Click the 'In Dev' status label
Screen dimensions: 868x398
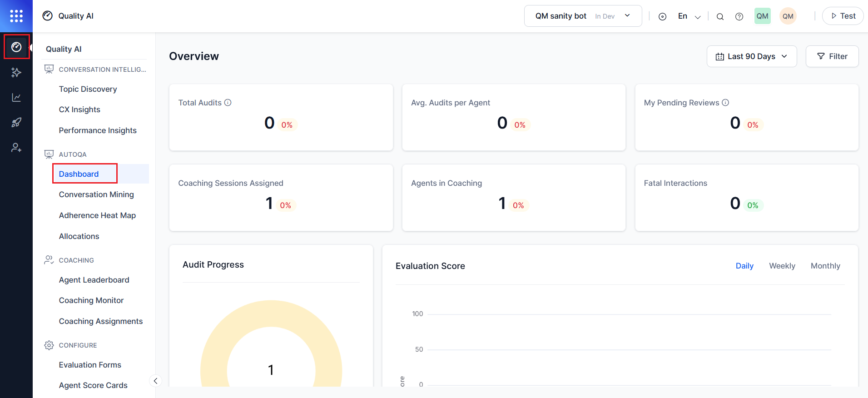[x=605, y=16]
